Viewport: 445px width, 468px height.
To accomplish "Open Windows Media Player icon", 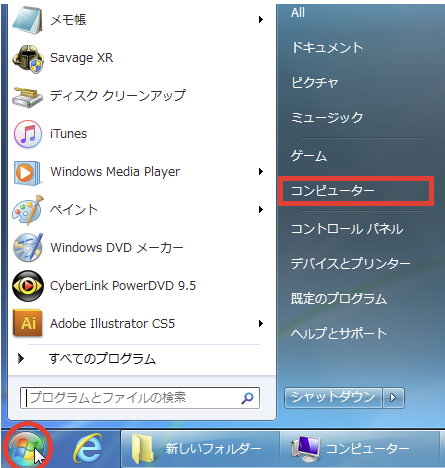I will pos(27,172).
